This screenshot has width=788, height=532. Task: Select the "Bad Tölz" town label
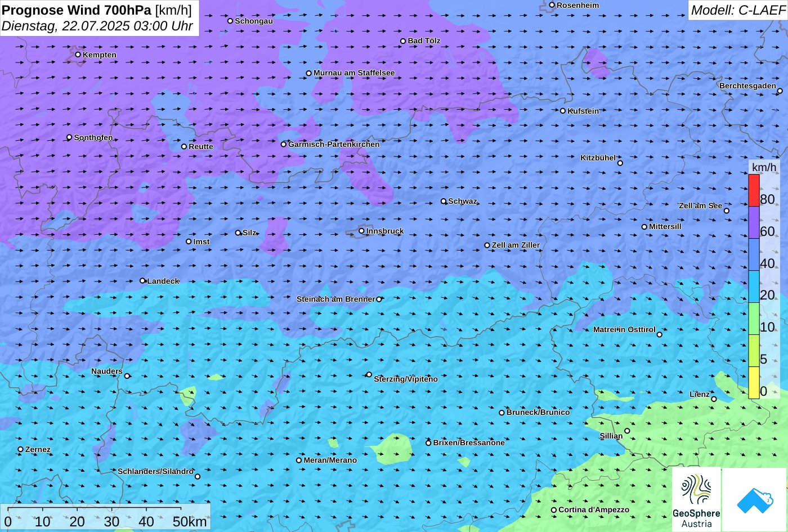point(424,41)
